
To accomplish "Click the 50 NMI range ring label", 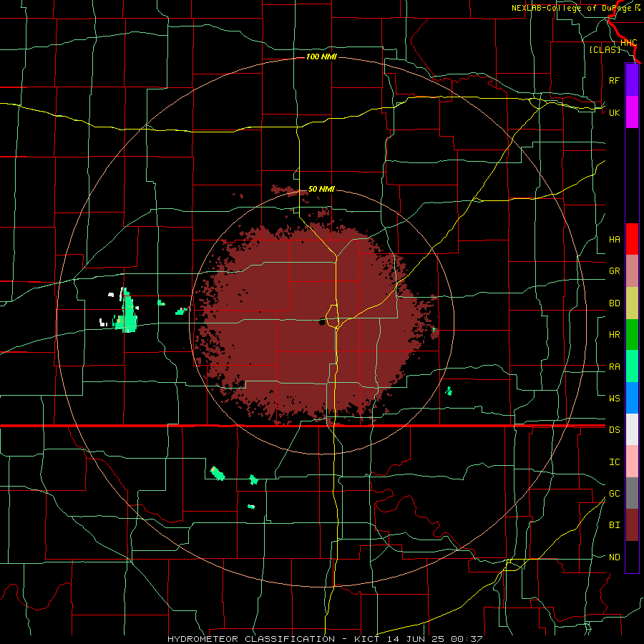I will pyautogui.click(x=321, y=189).
